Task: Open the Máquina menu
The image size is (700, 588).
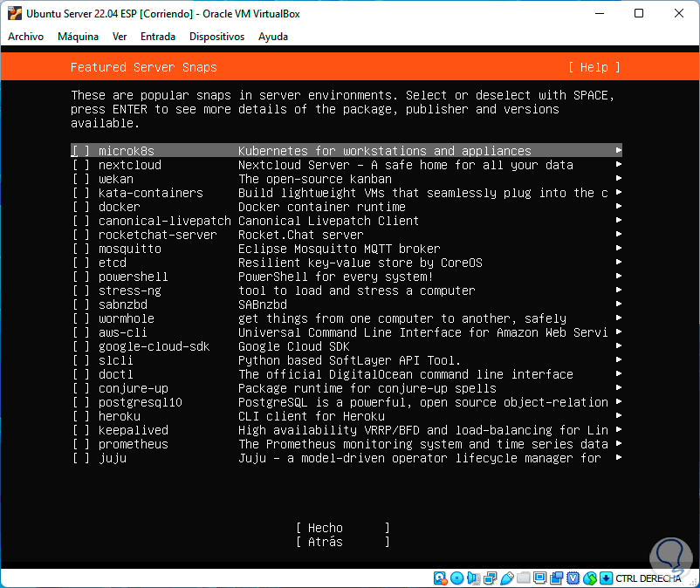Action: pyautogui.click(x=79, y=37)
